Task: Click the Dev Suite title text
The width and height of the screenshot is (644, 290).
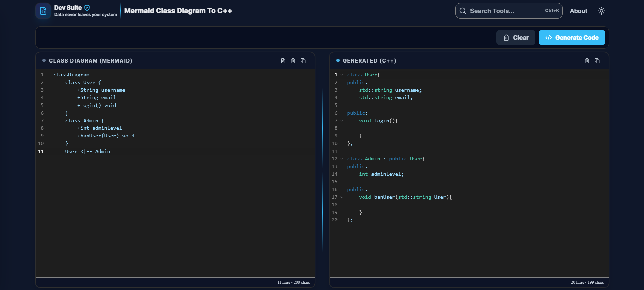Action: point(68,8)
